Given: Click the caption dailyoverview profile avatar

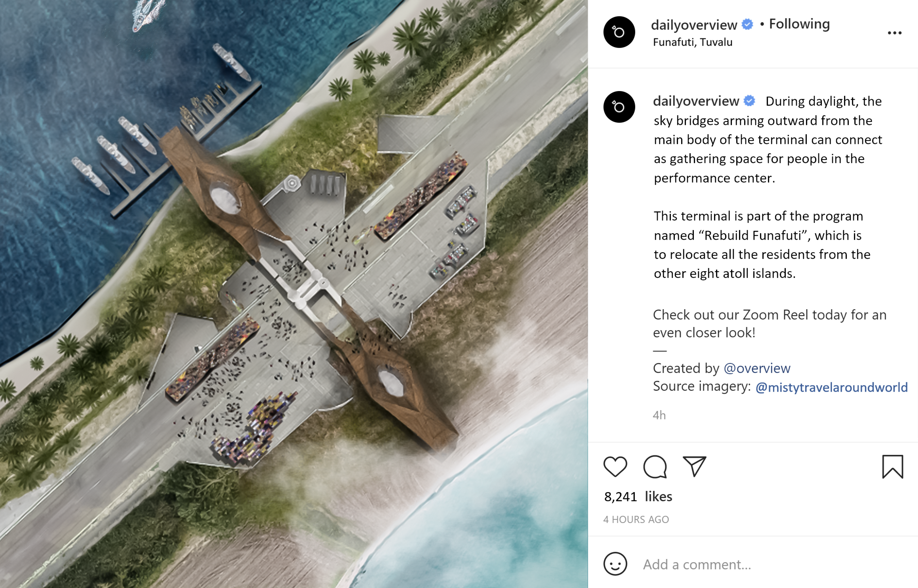Looking at the screenshot, I should point(619,107).
